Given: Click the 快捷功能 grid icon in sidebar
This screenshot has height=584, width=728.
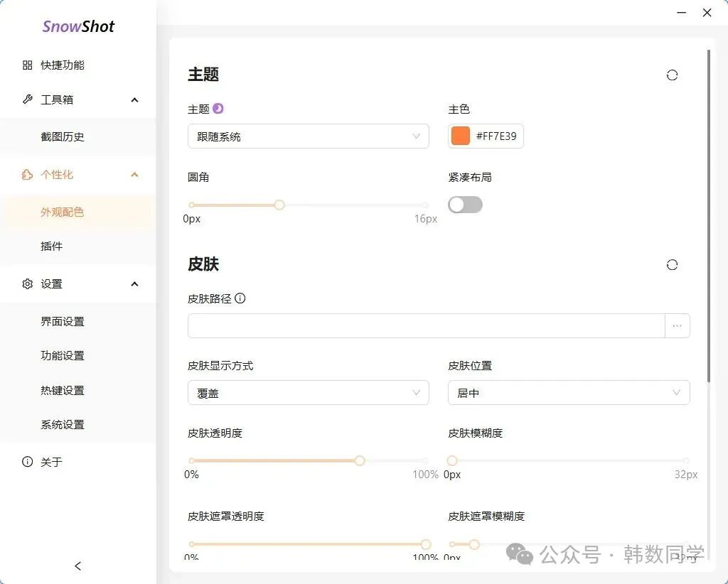Looking at the screenshot, I should 28,65.
